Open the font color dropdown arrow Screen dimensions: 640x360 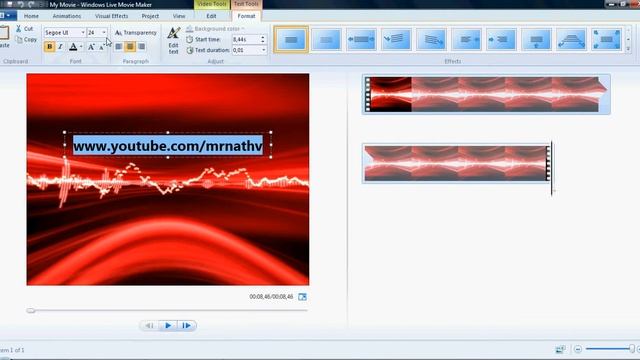(x=81, y=47)
